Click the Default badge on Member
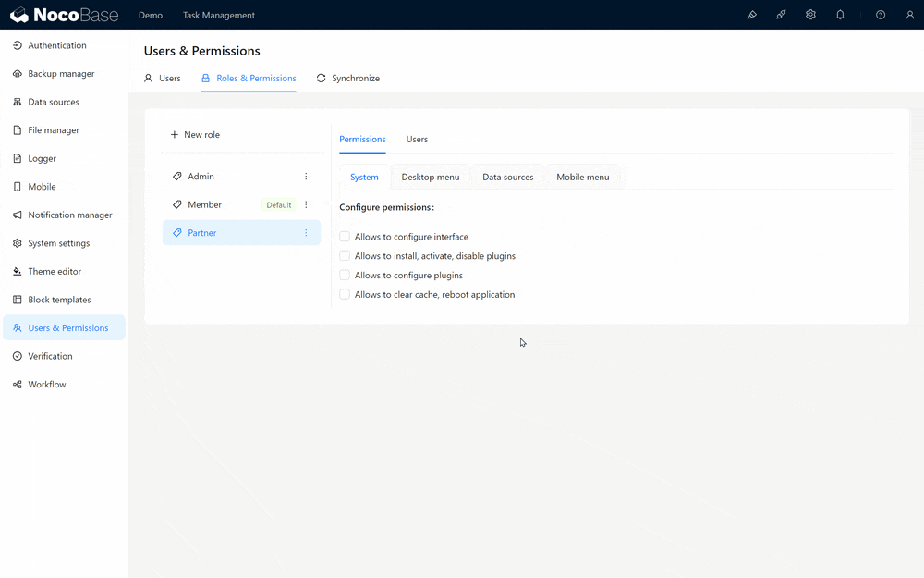Viewport: 924px width, 578px height. [279, 204]
